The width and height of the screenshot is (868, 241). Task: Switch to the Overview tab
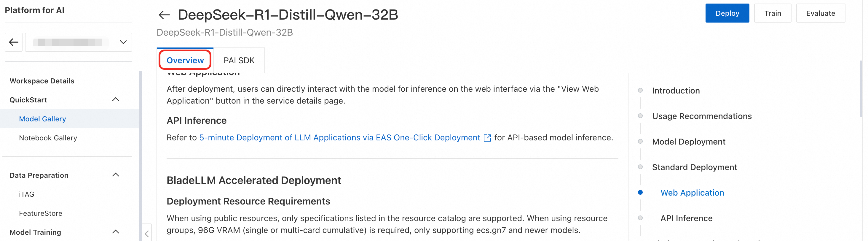click(x=185, y=61)
